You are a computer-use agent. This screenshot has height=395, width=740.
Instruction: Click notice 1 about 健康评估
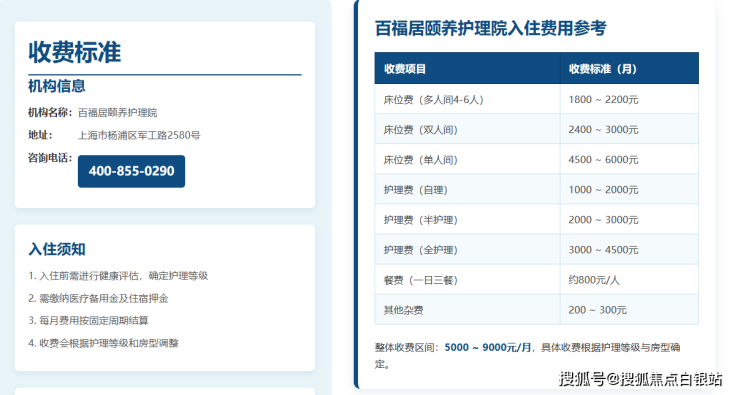pos(118,276)
